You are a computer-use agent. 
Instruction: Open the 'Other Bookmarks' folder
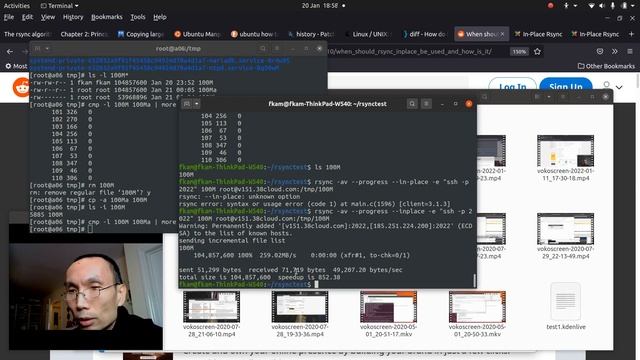(606, 66)
